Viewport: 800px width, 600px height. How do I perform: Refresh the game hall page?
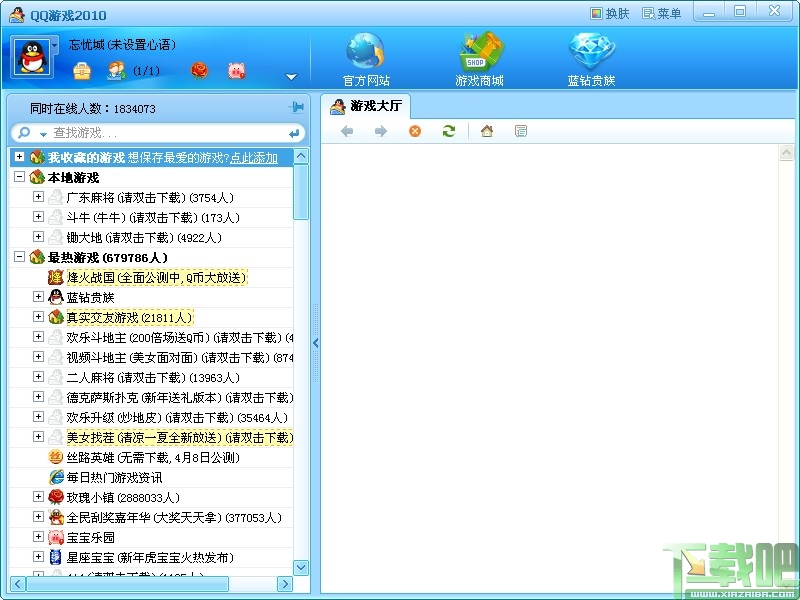449,132
